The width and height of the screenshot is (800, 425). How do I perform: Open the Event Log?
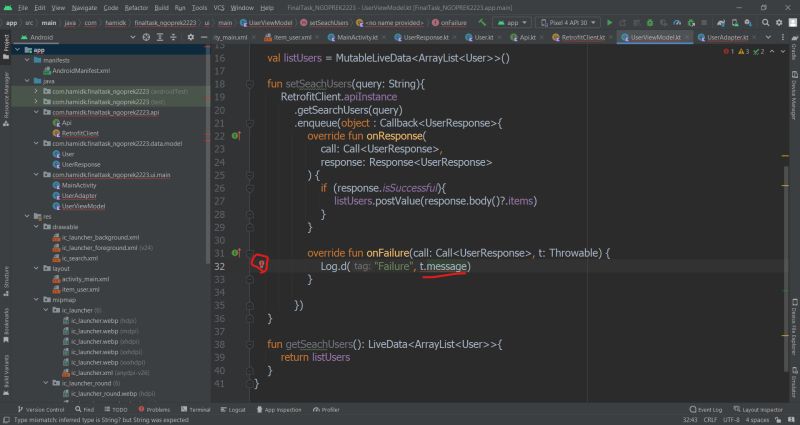tap(706, 410)
